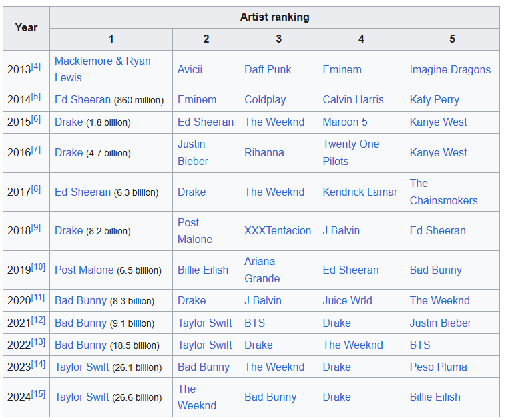Open Ed Sheeran link in 2017 row

click(83, 192)
